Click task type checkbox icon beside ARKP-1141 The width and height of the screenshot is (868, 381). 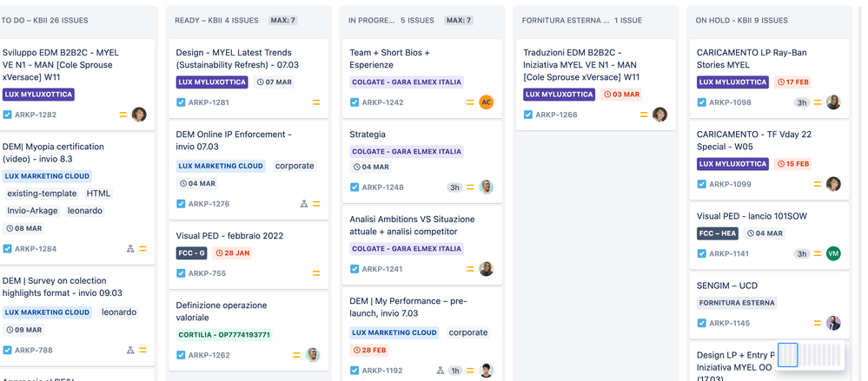(x=702, y=253)
